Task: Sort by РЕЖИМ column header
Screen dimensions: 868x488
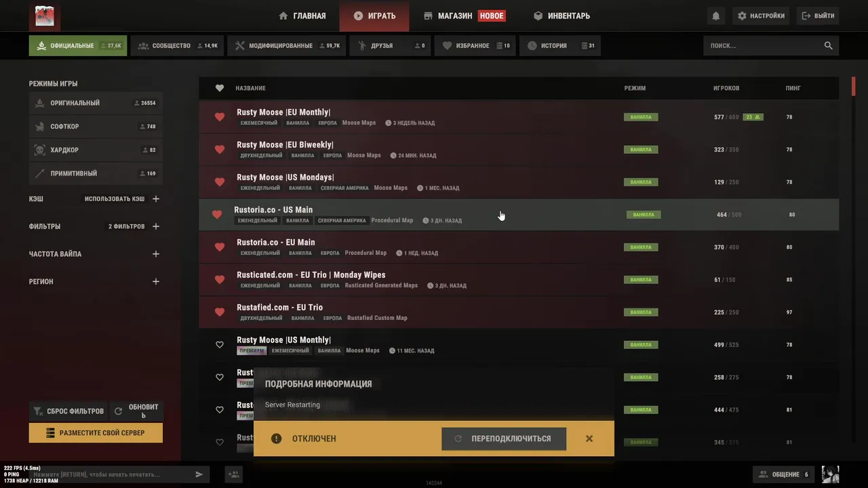Action: point(635,88)
